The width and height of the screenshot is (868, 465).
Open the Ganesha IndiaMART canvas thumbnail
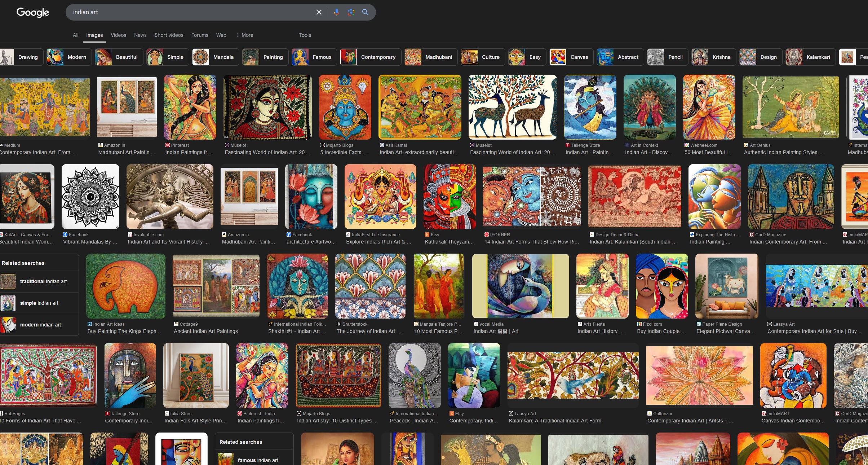coord(793,376)
